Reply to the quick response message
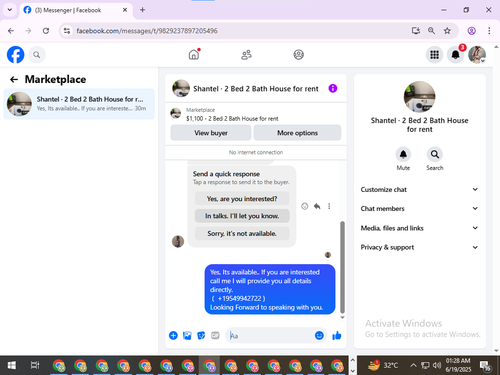Image resolution: width=500 pixels, height=375 pixels. tap(317, 206)
